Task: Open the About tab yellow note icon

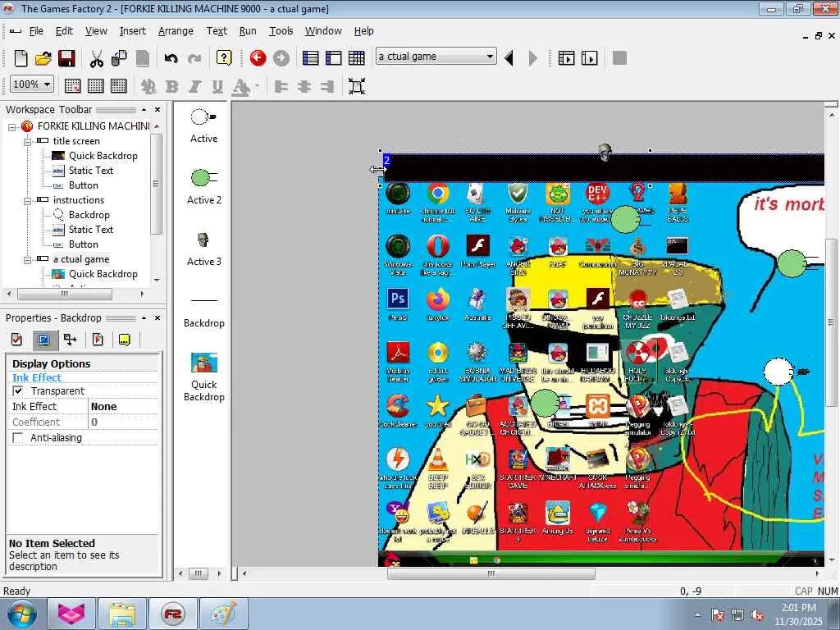Action: tap(125, 340)
